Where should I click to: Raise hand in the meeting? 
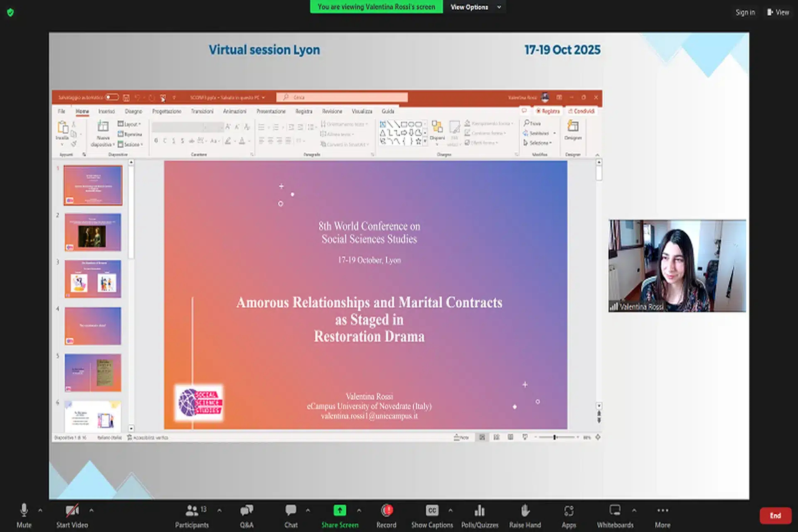coord(525,515)
